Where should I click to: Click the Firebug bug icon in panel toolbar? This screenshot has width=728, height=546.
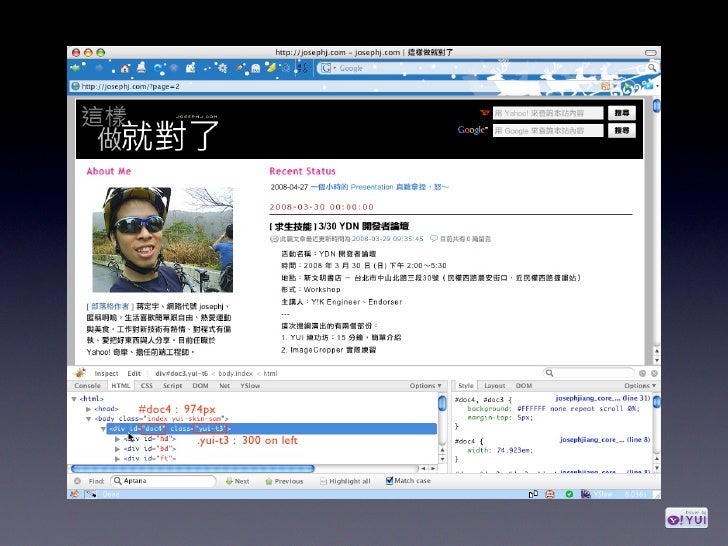tap(80, 373)
